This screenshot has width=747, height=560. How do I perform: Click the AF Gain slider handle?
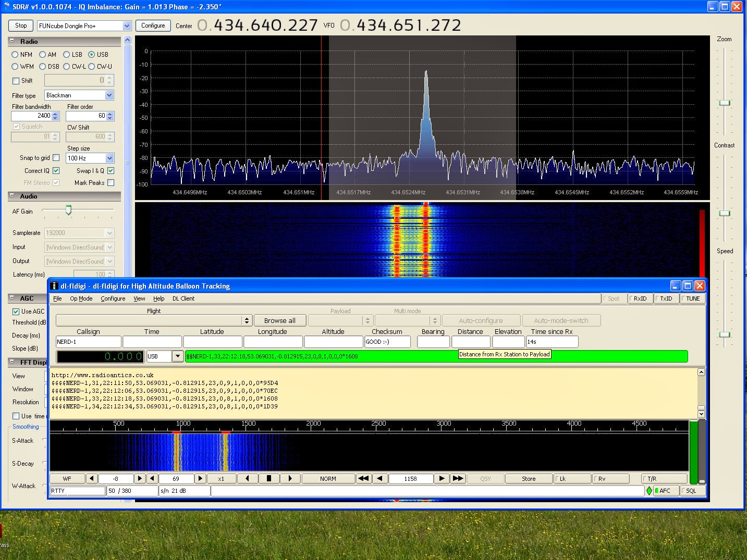pos(68,210)
